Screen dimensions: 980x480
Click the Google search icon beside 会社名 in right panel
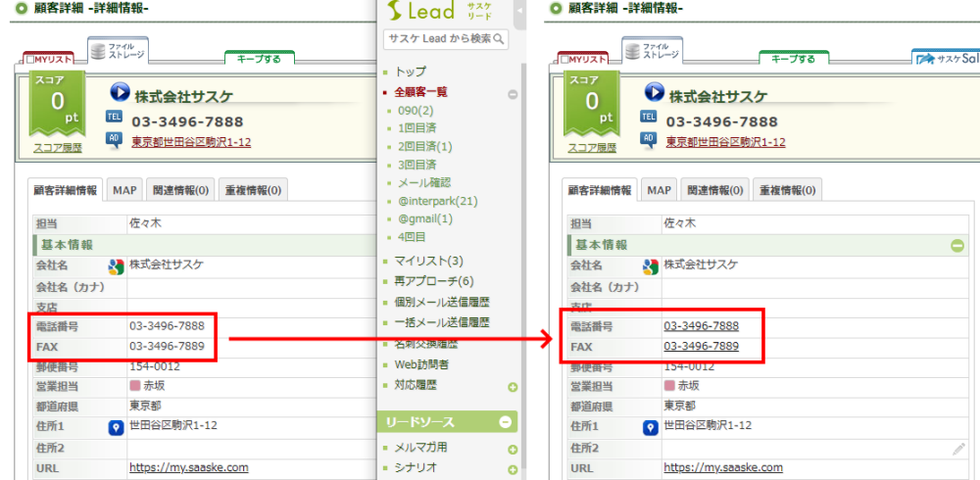pos(651,266)
